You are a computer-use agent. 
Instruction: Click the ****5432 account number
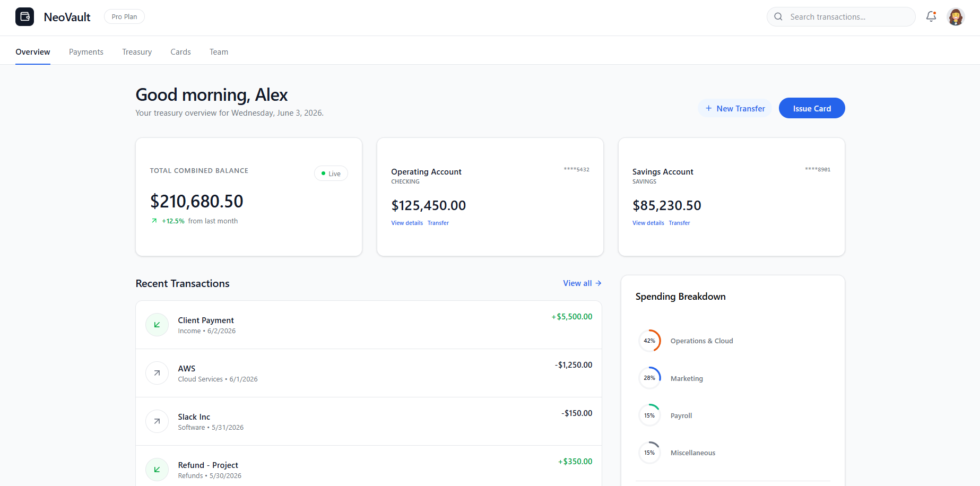[x=576, y=170]
